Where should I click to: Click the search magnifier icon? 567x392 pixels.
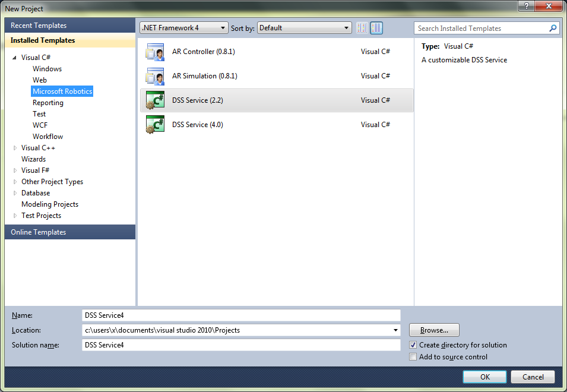[x=553, y=28]
